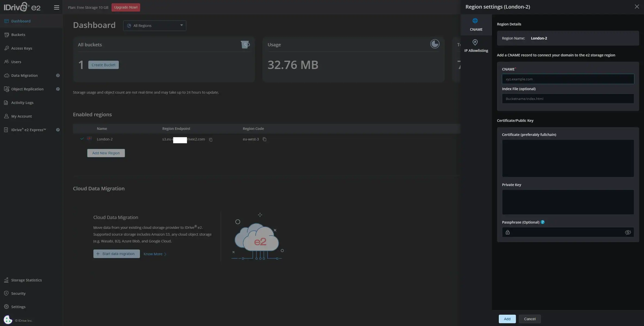Toggle passphrase visibility eye icon
This screenshot has width=644, height=326.
[628, 232]
